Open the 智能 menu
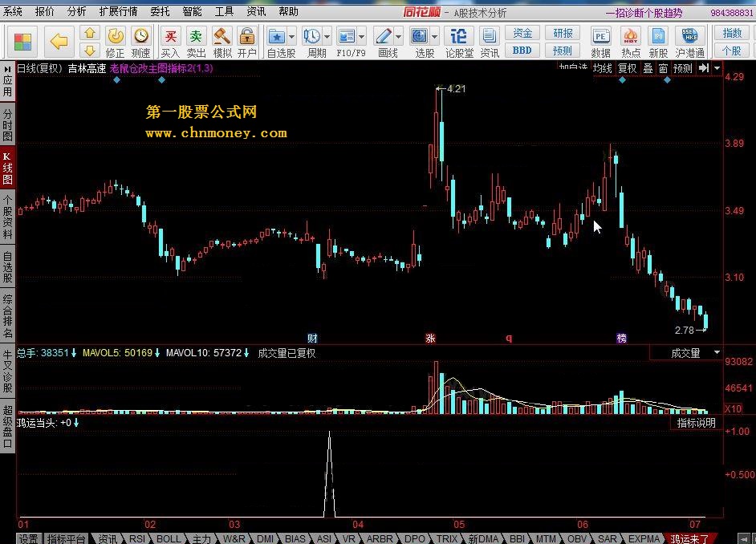 (x=192, y=11)
